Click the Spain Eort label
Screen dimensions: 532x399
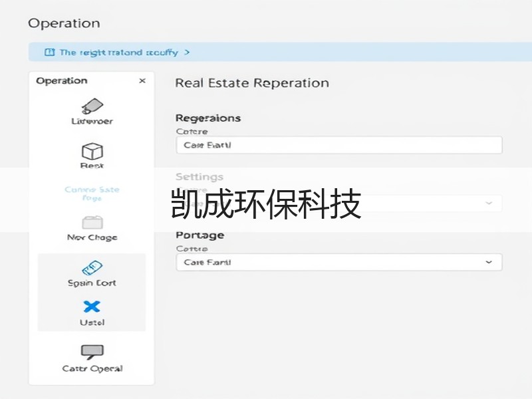[x=92, y=283]
